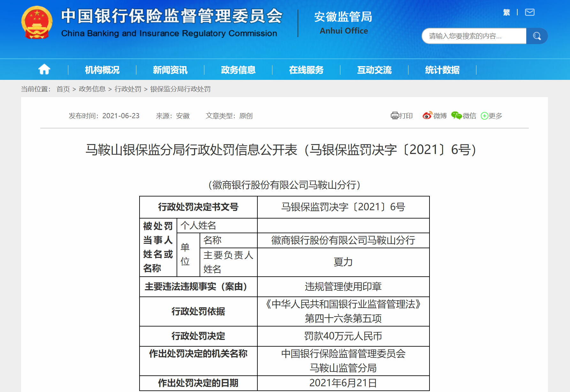Click the 被处罚当事人姓名或名称 cell
570x392 pixels.
(x=158, y=247)
